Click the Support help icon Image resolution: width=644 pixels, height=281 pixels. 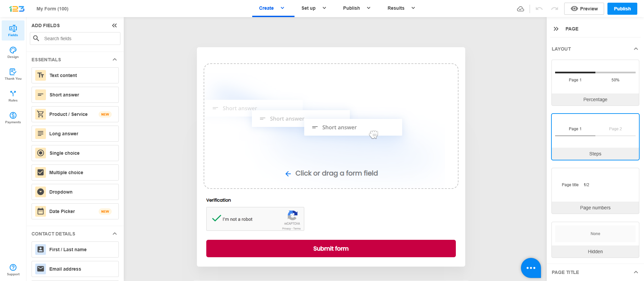[x=13, y=269]
